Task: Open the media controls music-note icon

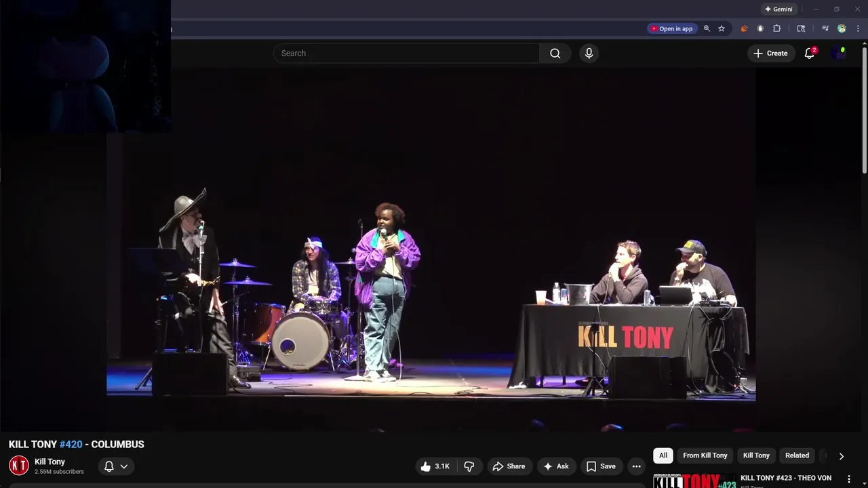Action: pos(825,28)
